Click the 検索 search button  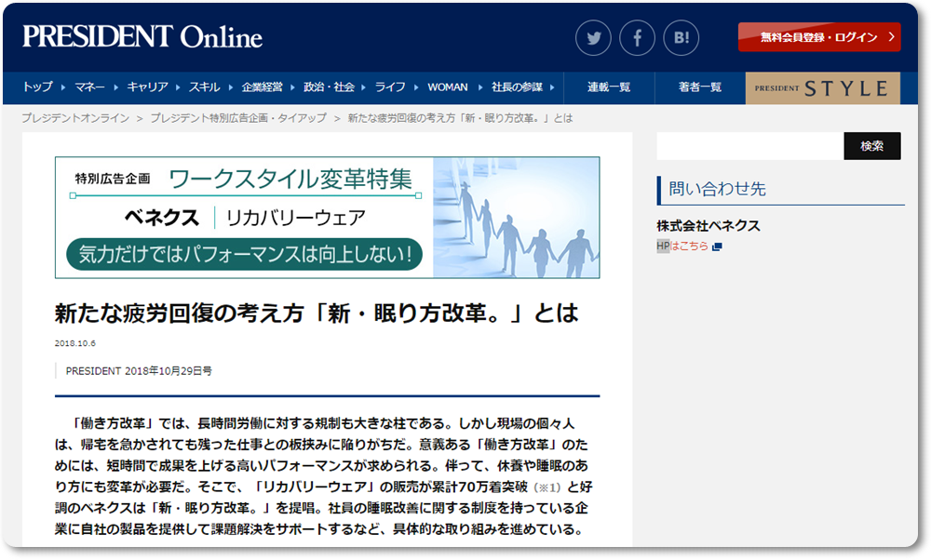coord(872,146)
